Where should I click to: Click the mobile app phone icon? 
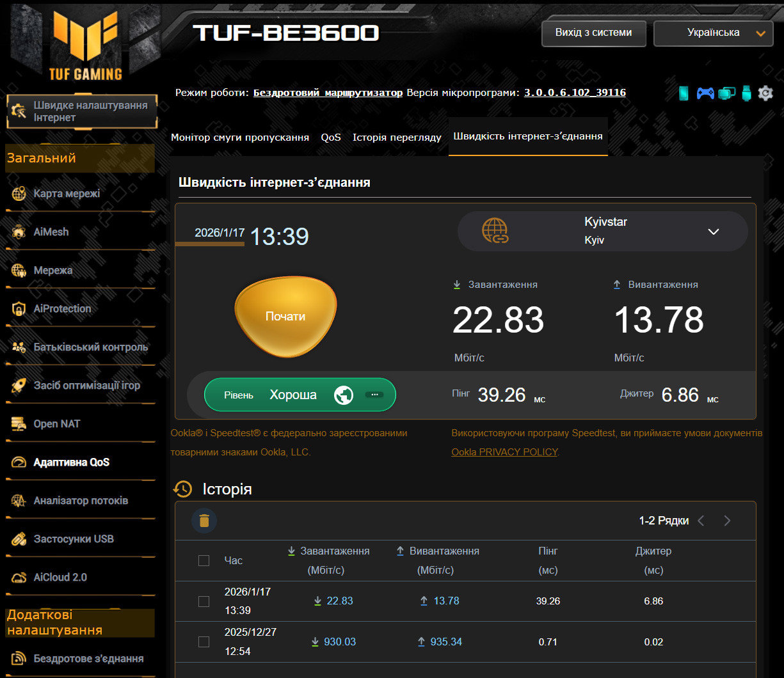tap(684, 93)
